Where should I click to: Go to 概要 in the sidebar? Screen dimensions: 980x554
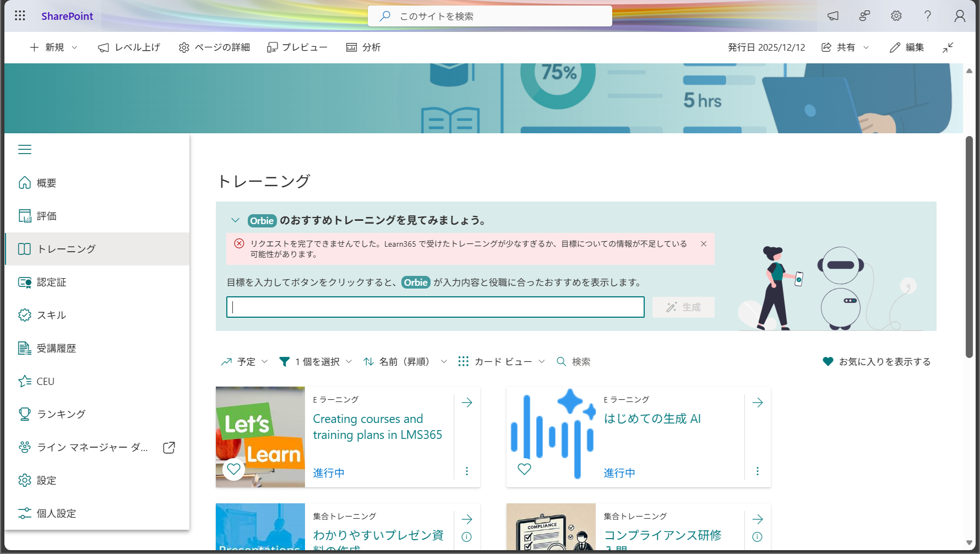point(97,183)
